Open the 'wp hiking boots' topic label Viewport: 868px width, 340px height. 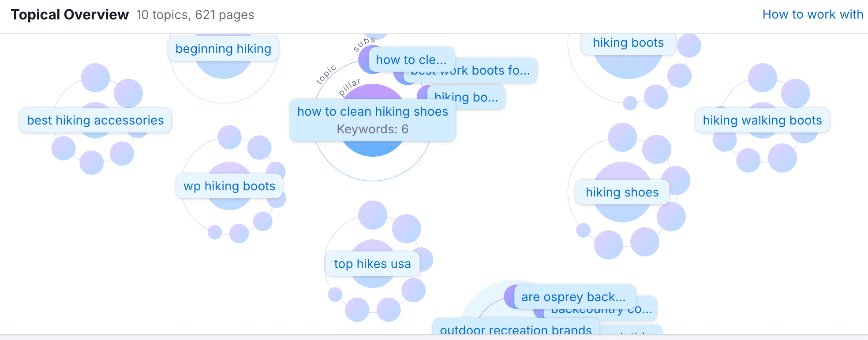[x=229, y=186]
